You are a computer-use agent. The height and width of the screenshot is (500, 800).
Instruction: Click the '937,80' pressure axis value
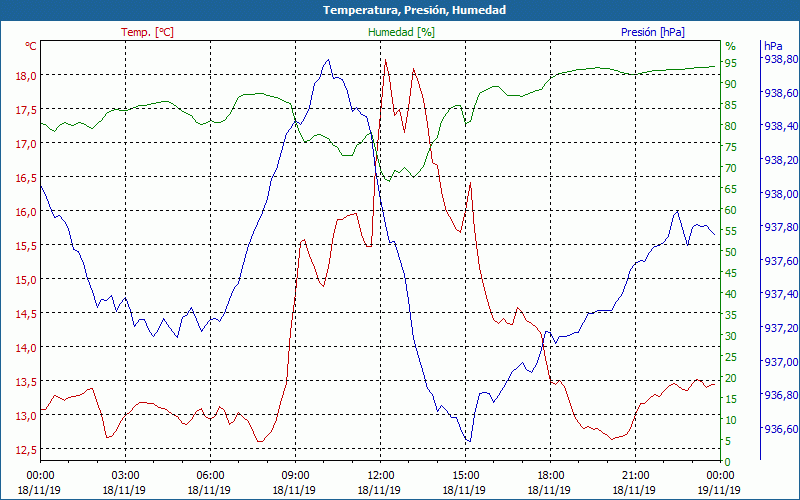click(x=780, y=227)
